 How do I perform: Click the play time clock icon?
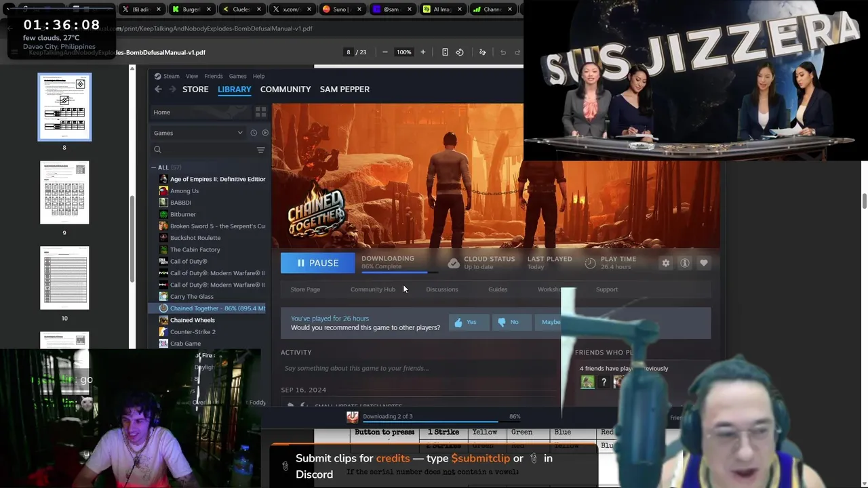pos(591,263)
